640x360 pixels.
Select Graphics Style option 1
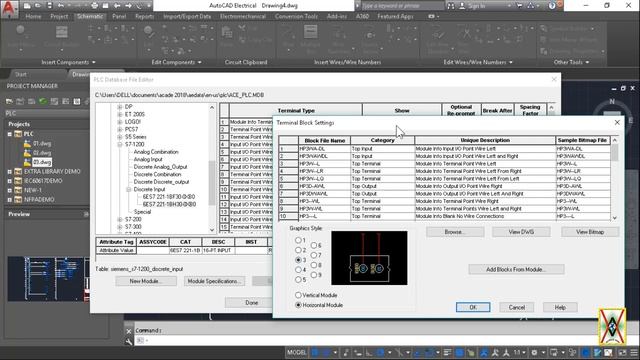pyautogui.click(x=298, y=240)
